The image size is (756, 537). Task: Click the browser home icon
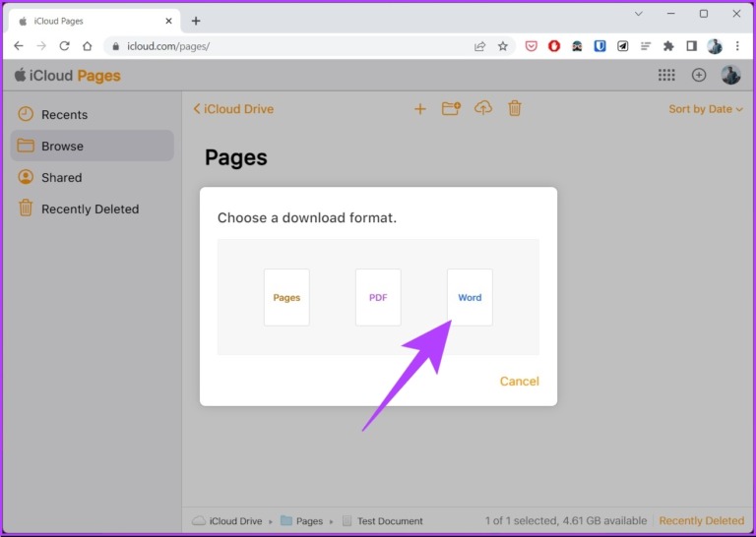coord(87,46)
